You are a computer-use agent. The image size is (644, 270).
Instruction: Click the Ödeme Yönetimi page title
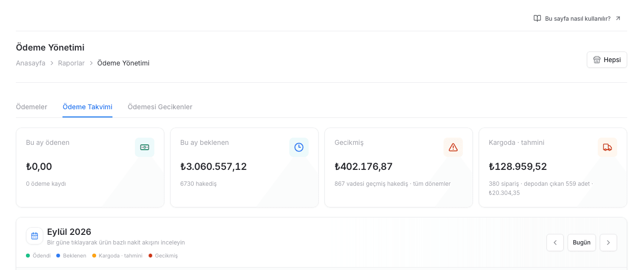tap(50, 48)
